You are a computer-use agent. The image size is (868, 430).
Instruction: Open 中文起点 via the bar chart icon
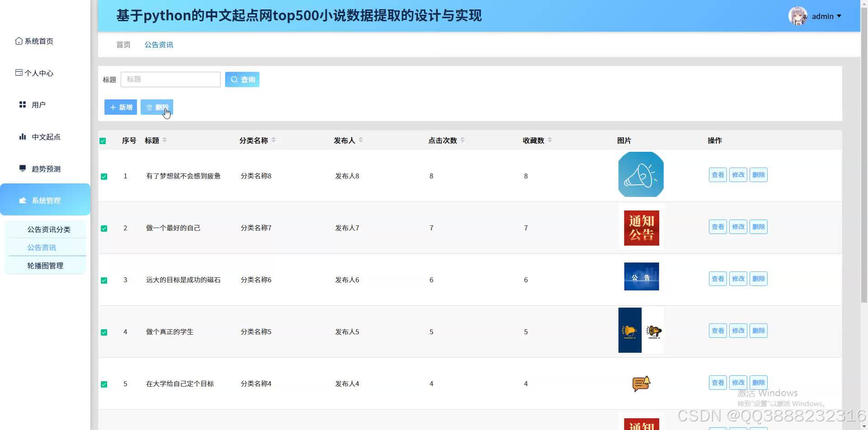tap(23, 136)
